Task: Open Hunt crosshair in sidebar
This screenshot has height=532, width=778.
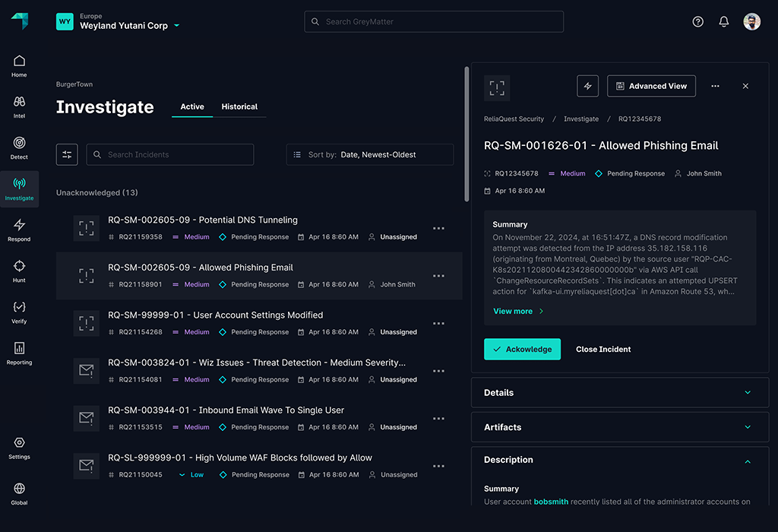Action: (x=19, y=271)
